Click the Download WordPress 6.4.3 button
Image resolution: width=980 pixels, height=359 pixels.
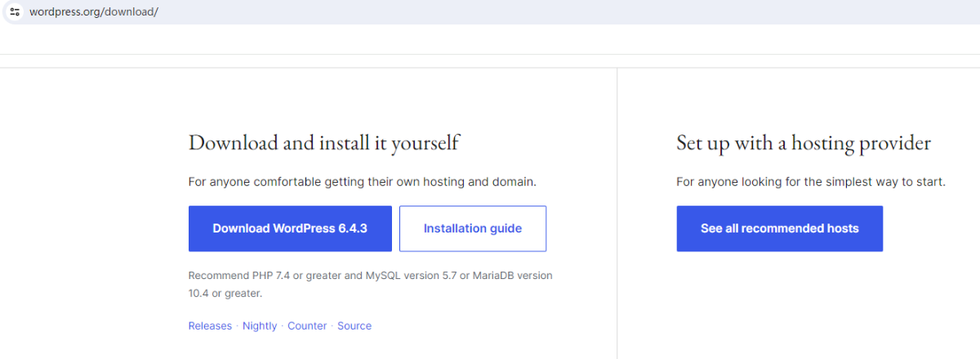point(290,228)
